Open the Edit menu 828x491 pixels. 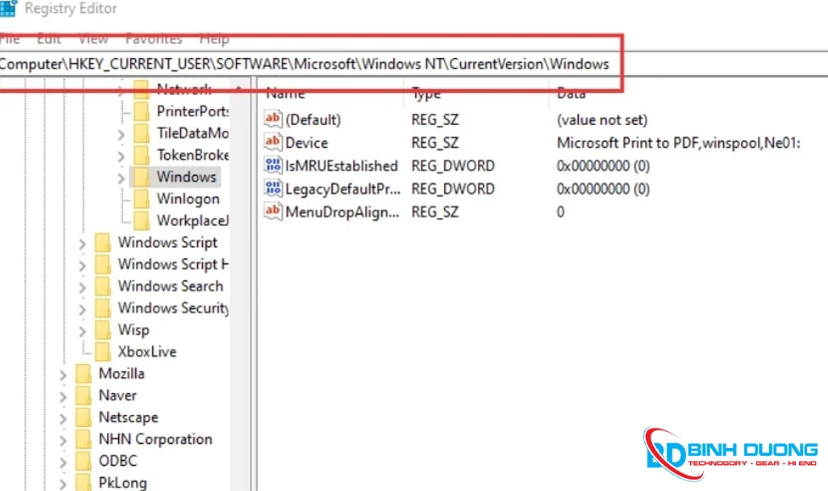click(49, 39)
